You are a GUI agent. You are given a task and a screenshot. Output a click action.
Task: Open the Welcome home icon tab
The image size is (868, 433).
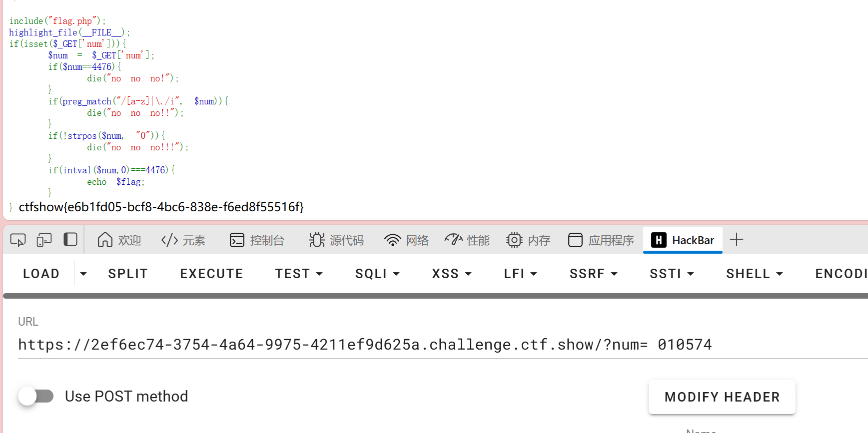pyautogui.click(x=119, y=240)
